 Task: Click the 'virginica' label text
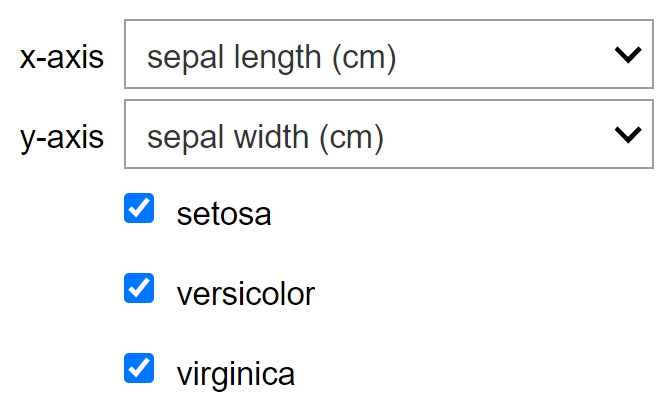[236, 374]
